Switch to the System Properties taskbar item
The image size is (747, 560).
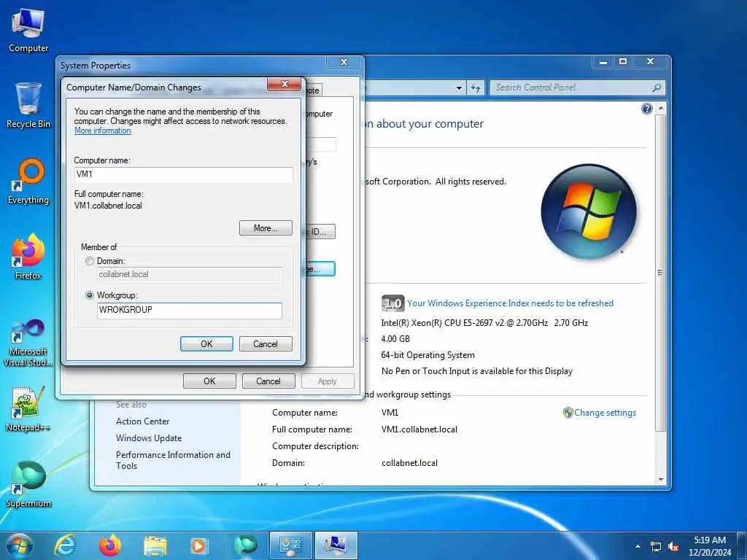click(x=336, y=545)
